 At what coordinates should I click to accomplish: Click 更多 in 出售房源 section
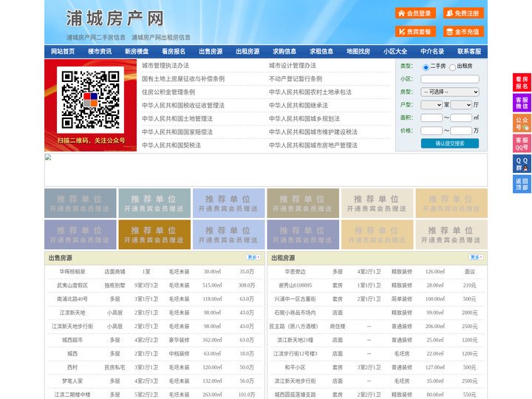[253, 258]
